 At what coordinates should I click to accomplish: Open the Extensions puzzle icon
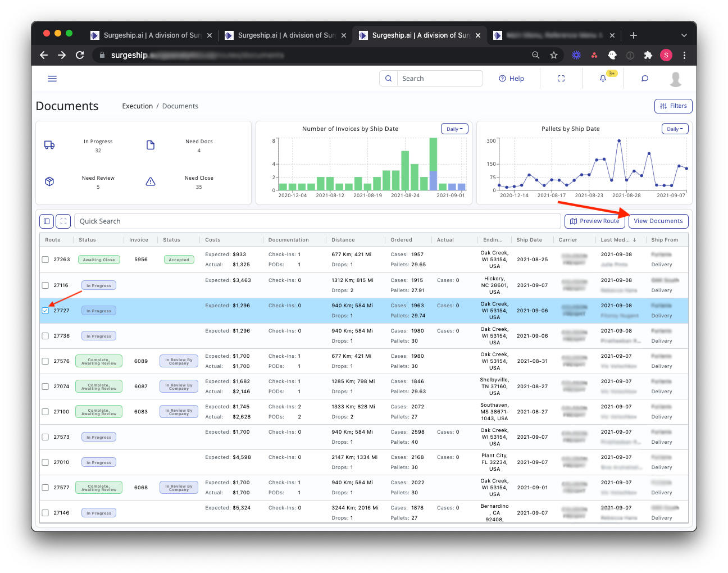[648, 55]
